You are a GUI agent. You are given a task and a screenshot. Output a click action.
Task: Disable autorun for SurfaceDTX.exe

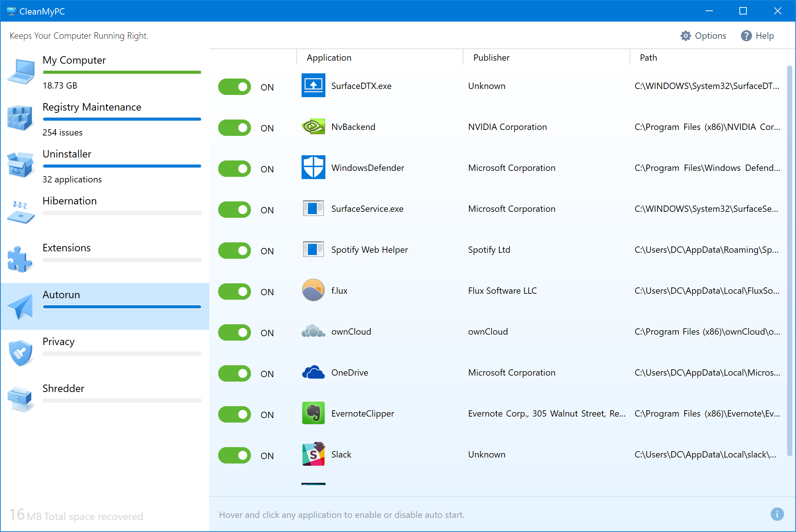(235, 87)
